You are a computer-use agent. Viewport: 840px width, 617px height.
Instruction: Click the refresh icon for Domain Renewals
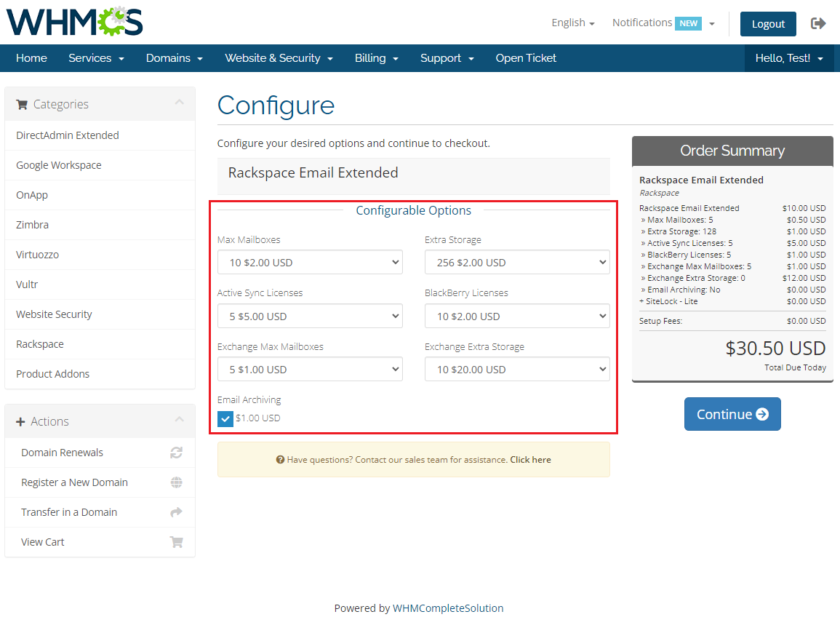(176, 453)
